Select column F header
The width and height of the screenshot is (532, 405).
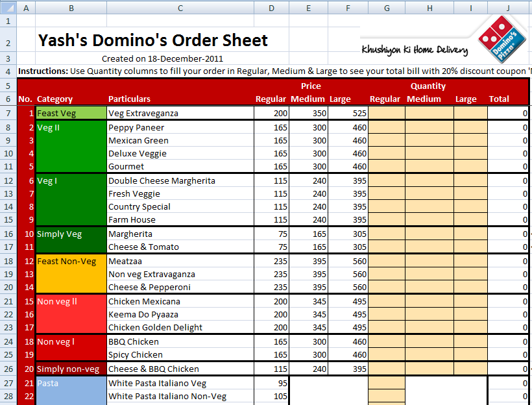point(348,8)
